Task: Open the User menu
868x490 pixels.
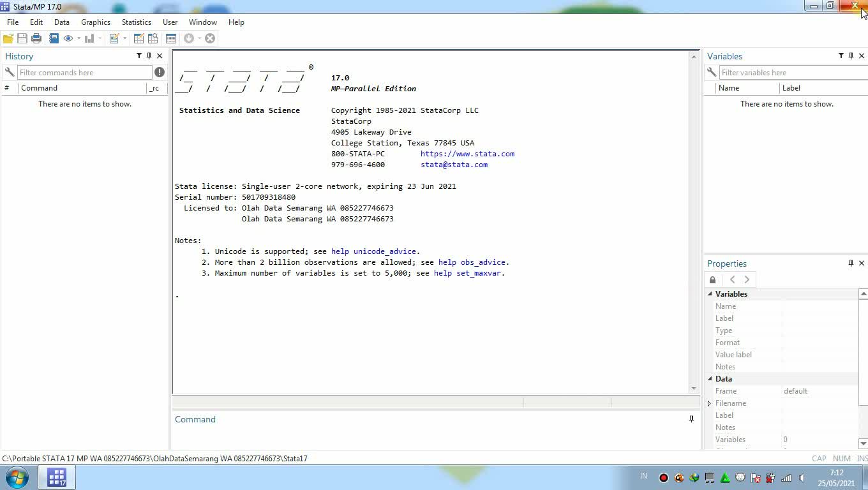Action: (x=170, y=22)
